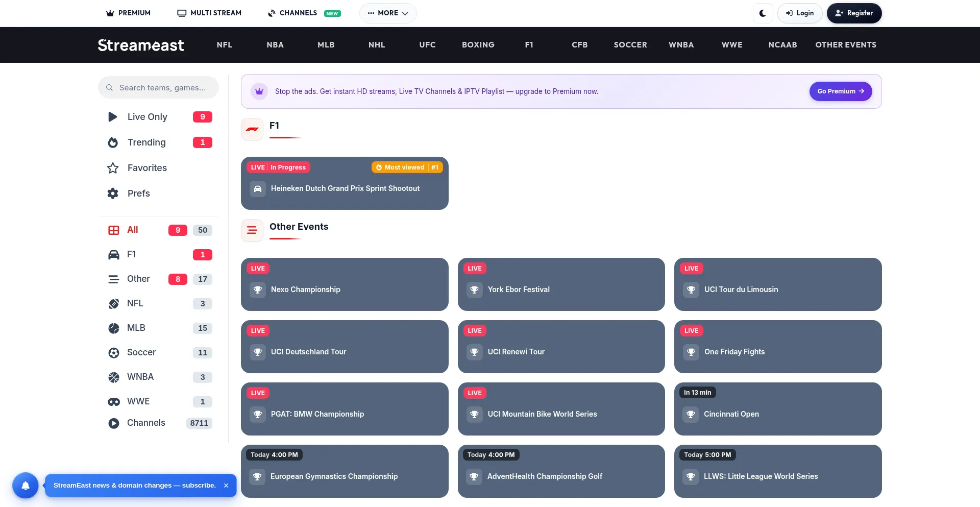Click the monitor icon for Multi Stream
The width and height of the screenshot is (980, 507).
(182, 13)
